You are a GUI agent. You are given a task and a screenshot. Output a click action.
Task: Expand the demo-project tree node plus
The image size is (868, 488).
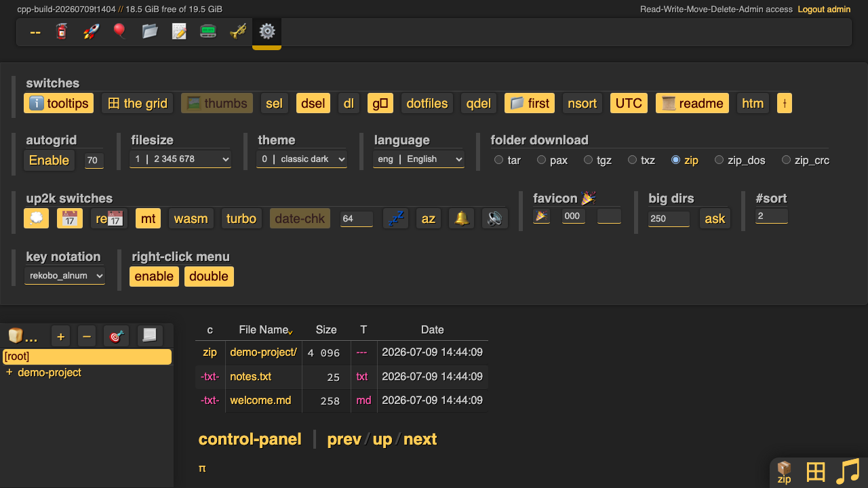click(9, 372)
